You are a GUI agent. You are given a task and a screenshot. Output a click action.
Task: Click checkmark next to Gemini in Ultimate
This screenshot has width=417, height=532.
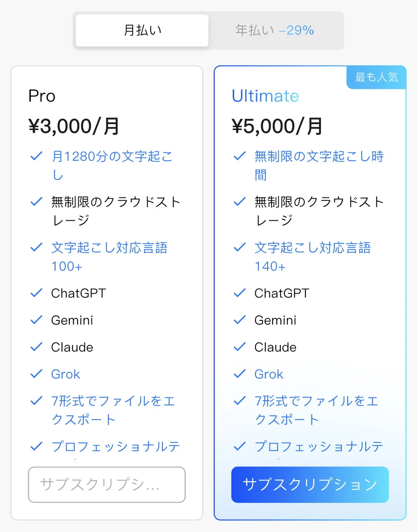coord(240,320)
